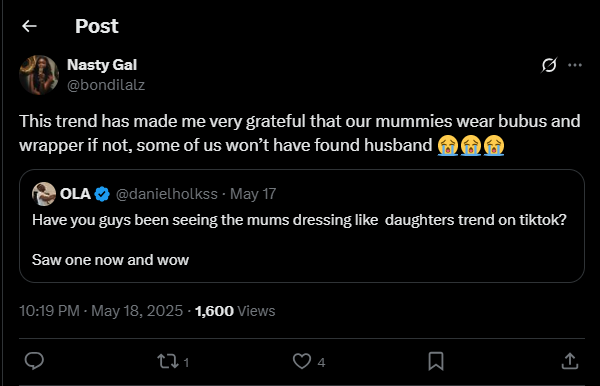The image size is (600, 386).
Task: Share the post via upload icon
Action: (570, 361)
